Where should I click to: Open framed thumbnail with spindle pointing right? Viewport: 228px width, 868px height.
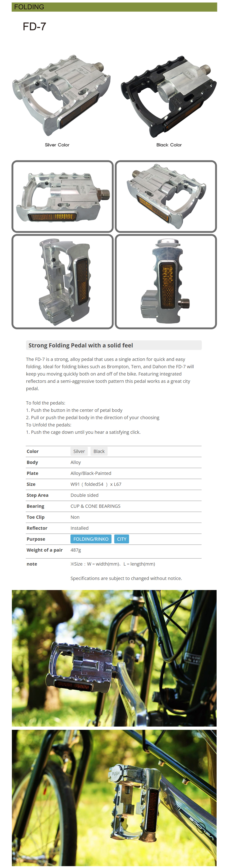pos(62,196)
